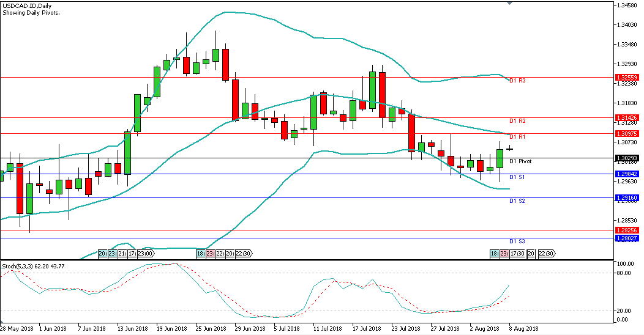Click the 29 Jun 2018 date label
Viewport: 644px width, 335px height.
click(x=250, y=328)
